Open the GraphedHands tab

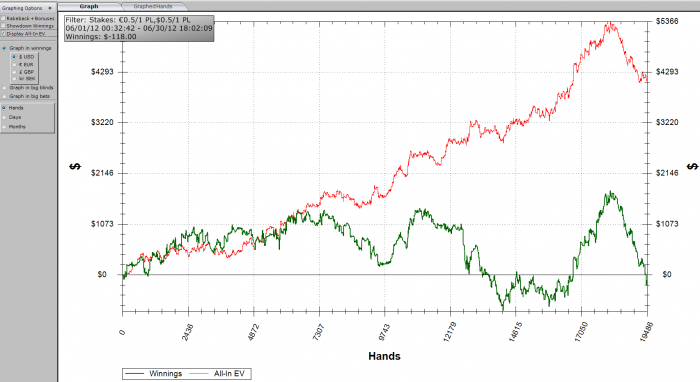[x=153, y=6]
